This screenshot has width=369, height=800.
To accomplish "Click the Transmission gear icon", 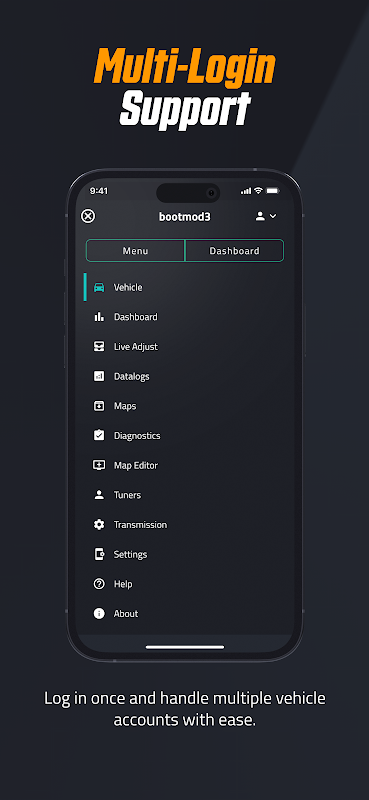I will point(99,524).
